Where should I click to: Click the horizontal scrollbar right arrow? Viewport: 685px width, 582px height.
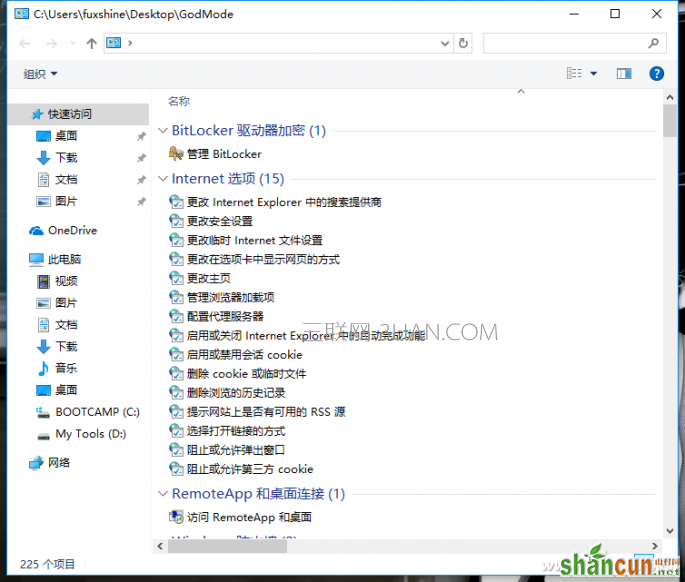[x=654, y=546]
